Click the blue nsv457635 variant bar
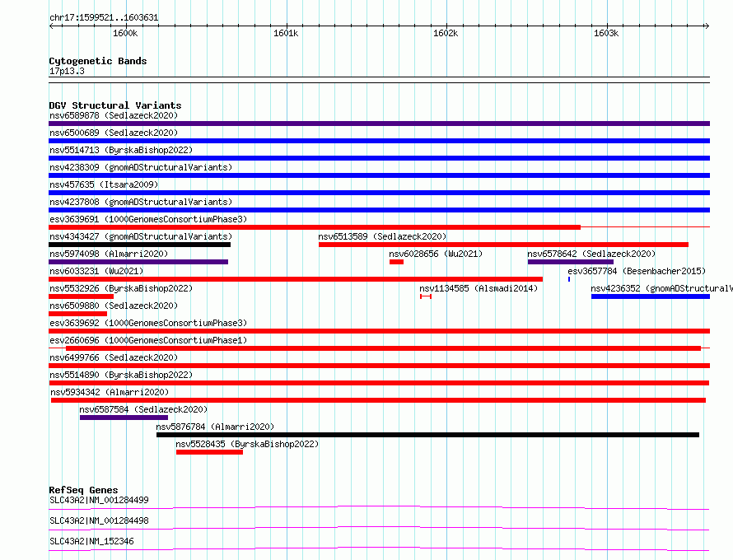Image resolution: width=733 pixels, height=560 pixels. pyautogui.click(x=379, y=193)
